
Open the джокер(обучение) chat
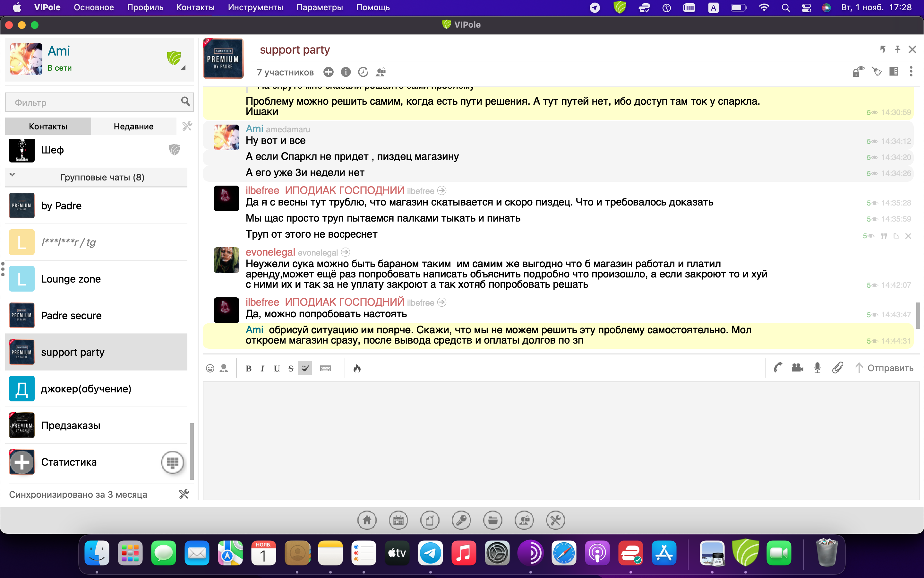coord(96,389)
